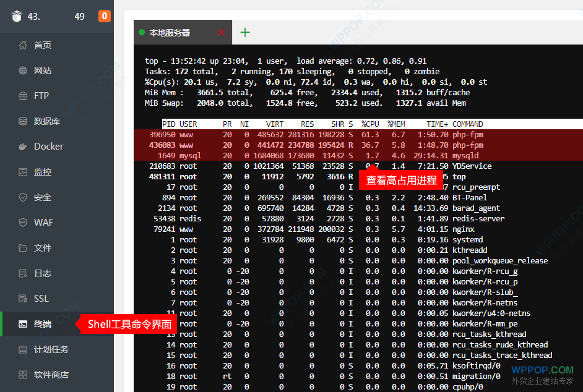Image resolution: width=583 pixels, height=392 pixels.
Task: Click the home icon beside 首页
Action: click(23, 45)
